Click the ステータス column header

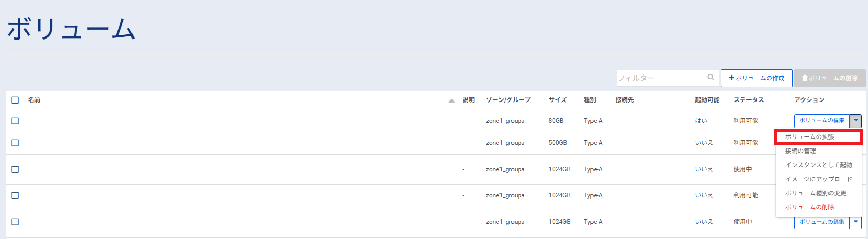tap(748, 100)
